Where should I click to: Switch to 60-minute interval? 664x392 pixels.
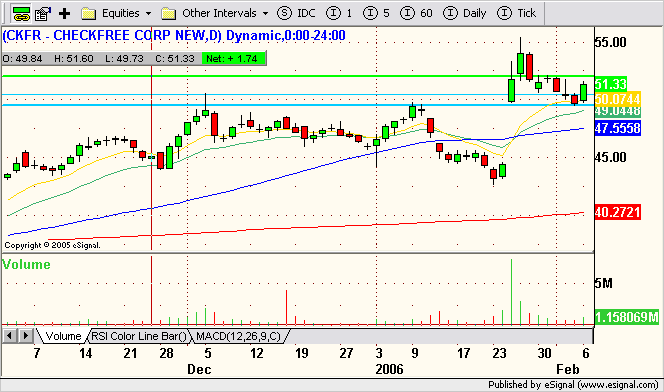[x=417, y=14]
